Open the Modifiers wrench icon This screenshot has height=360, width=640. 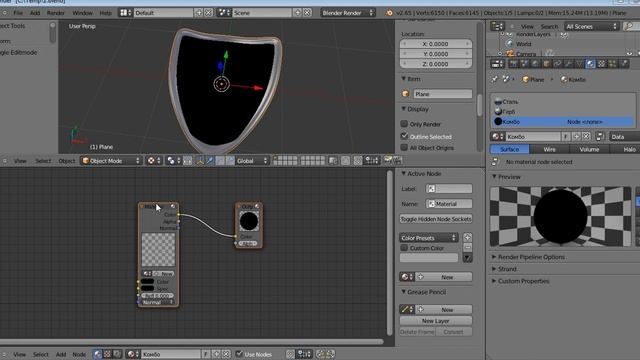[x=569, y=64]
